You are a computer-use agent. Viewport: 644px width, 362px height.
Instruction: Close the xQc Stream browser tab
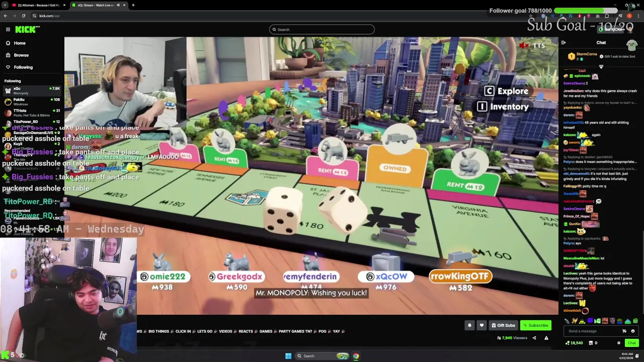pos(125,5)
